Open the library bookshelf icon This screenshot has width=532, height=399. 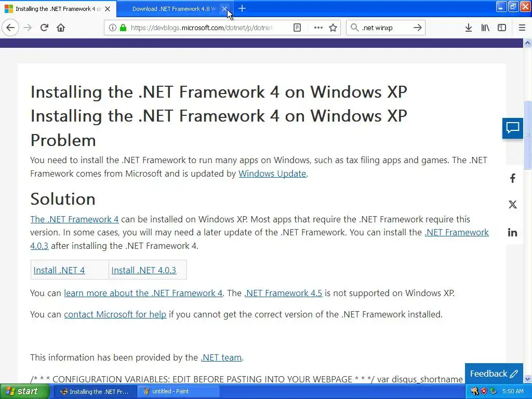485,28
